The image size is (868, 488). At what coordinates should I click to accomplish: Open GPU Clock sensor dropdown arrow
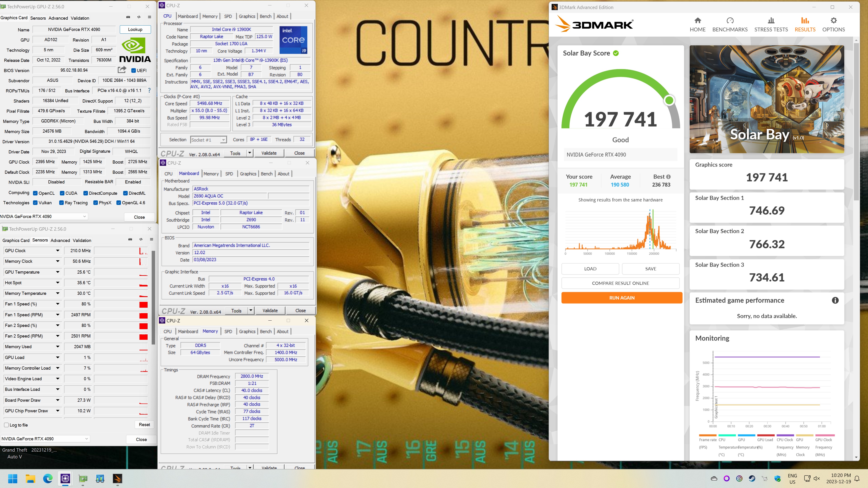coord(58,251)
